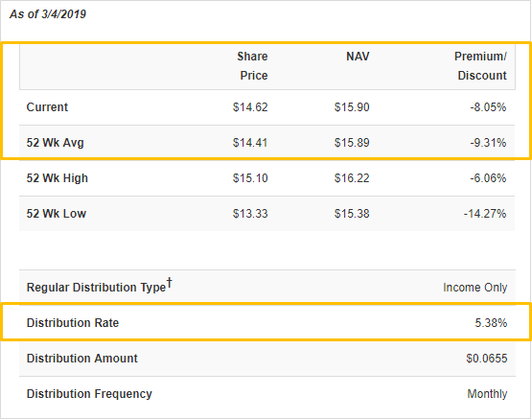Viewport: 532px width, 419px height.
Task: Select the Premium/Discount column header
Action: pos(480,66)
